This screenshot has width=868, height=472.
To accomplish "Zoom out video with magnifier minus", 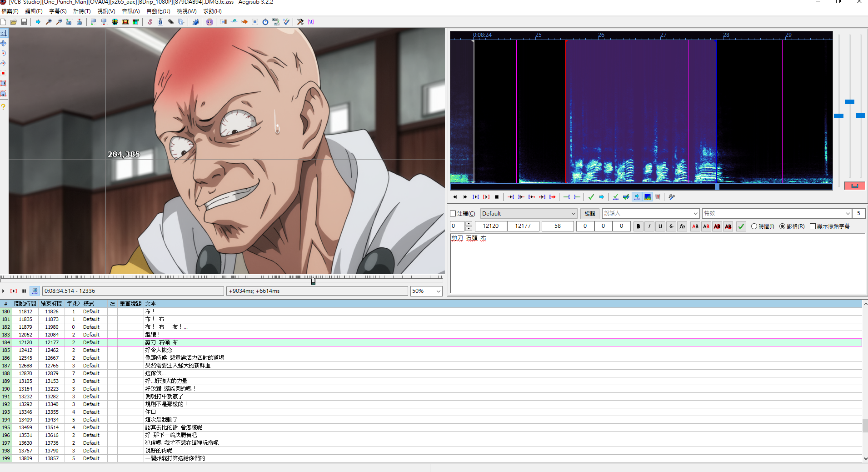I will tap(59, 22).
